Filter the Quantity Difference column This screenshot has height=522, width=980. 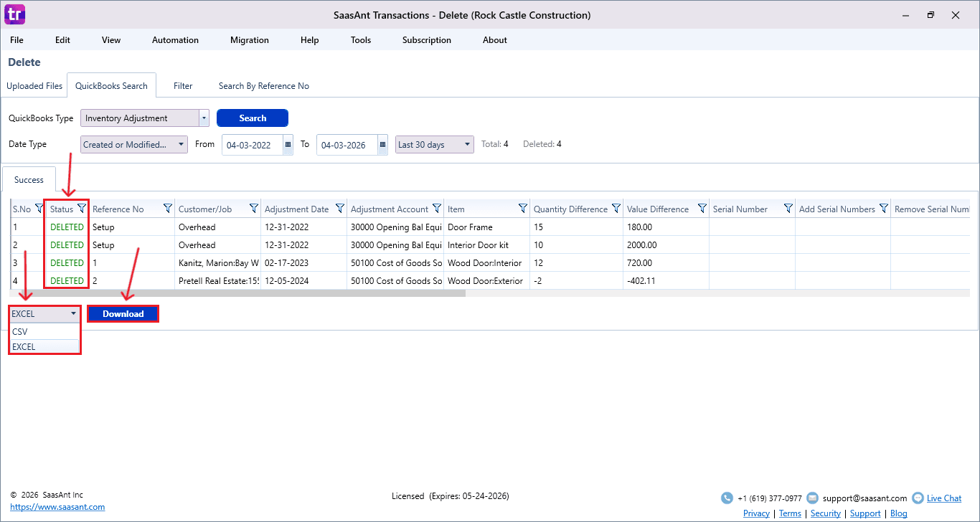(616, 209)
